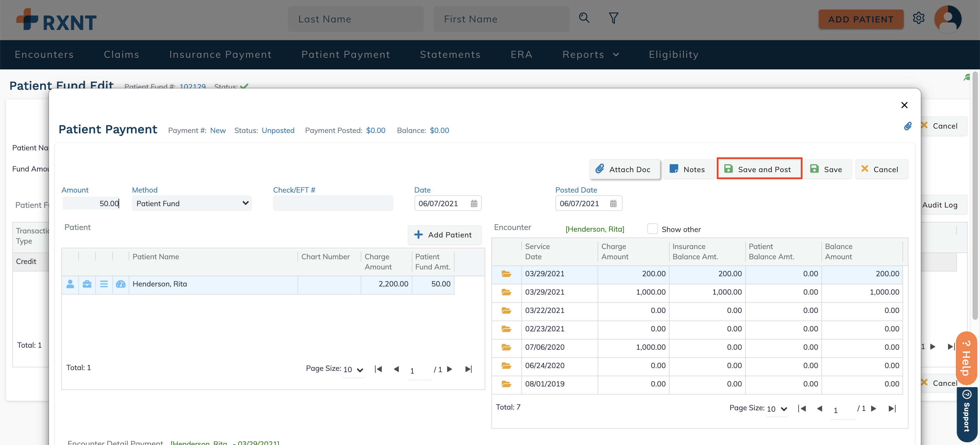Open the patient filter funnel icon

click(x=613, y=18)
